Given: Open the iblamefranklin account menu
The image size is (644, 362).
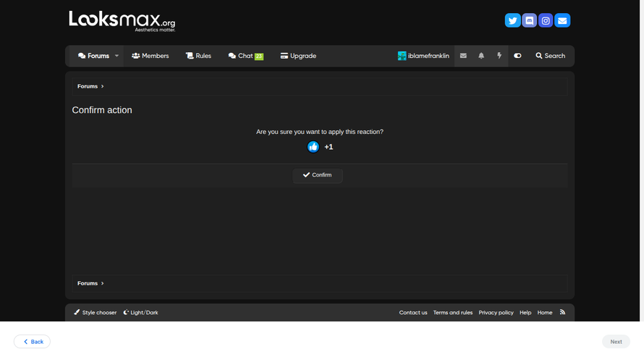Looking at the screenshot, I should click(x=423, y=56).
